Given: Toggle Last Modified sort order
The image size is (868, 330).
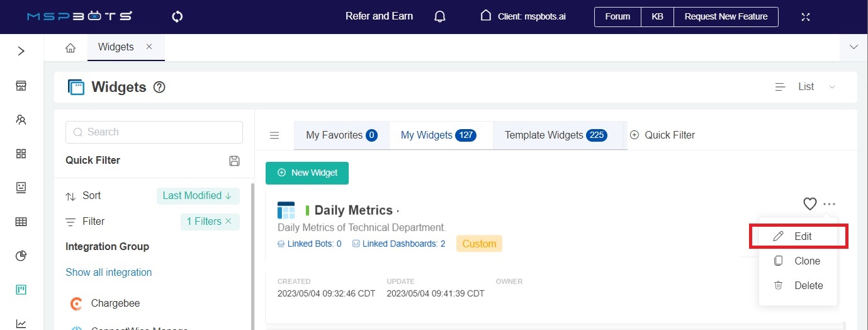Looking at the screenshot, I should [x=197, y=196].
